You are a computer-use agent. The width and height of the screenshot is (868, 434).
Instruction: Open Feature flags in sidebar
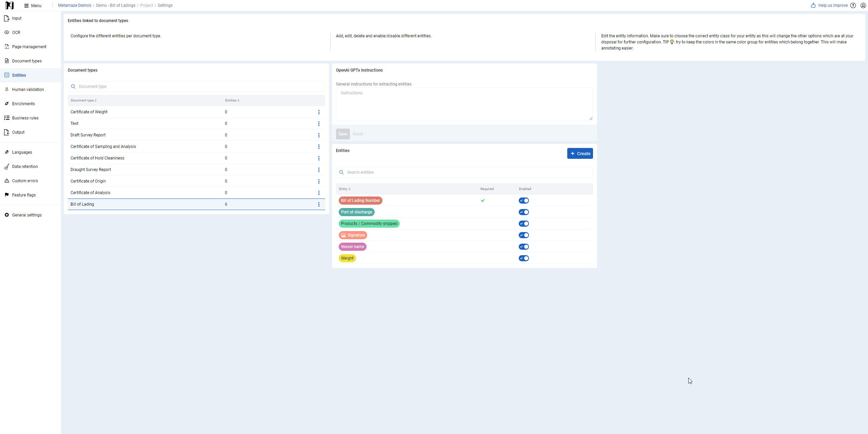click(x=31, y=195)
